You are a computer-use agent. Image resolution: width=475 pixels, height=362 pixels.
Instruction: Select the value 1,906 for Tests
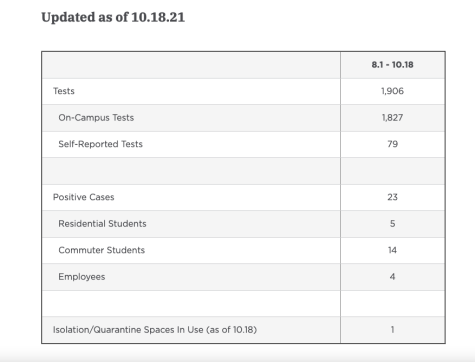[392, 91]
